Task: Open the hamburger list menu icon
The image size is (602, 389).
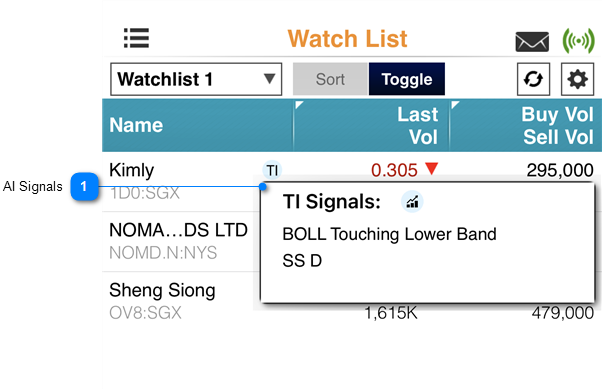Action: [x=136, y=38]
